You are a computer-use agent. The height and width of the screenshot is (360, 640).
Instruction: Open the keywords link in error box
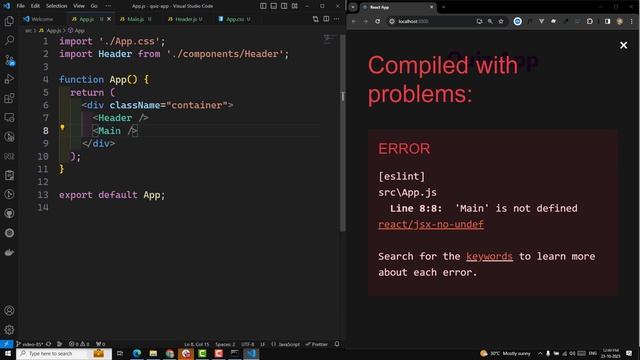coord(489,256)
